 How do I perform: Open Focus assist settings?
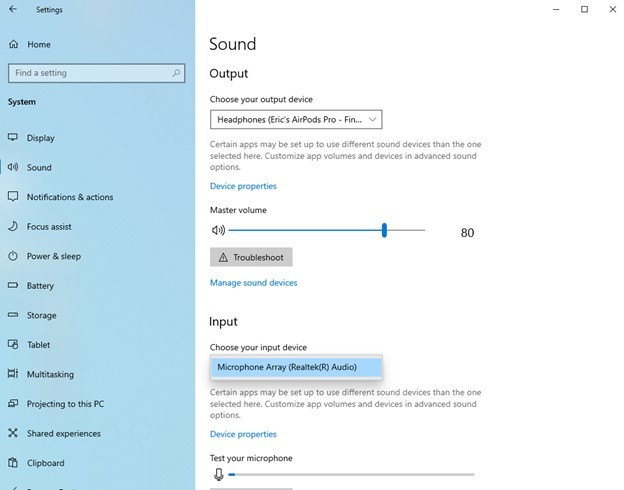[49, 226]
